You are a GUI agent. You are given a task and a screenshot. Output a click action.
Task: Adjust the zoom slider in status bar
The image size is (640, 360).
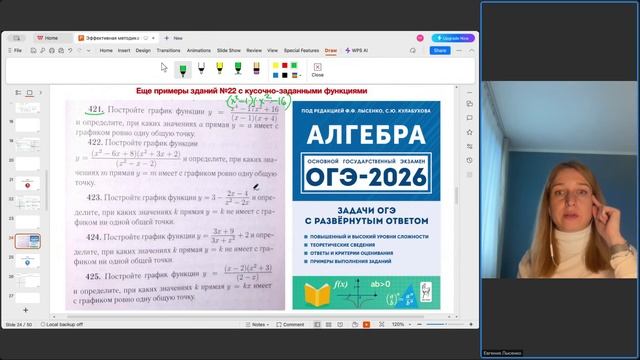[x=445, y=324]
